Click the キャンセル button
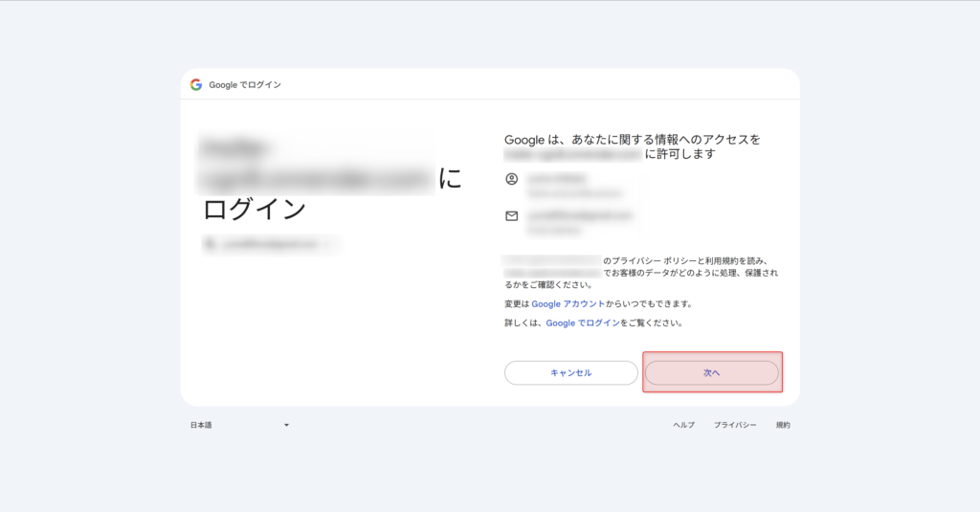The height and width of the screenshot is (512, 980). click(571, 372)
